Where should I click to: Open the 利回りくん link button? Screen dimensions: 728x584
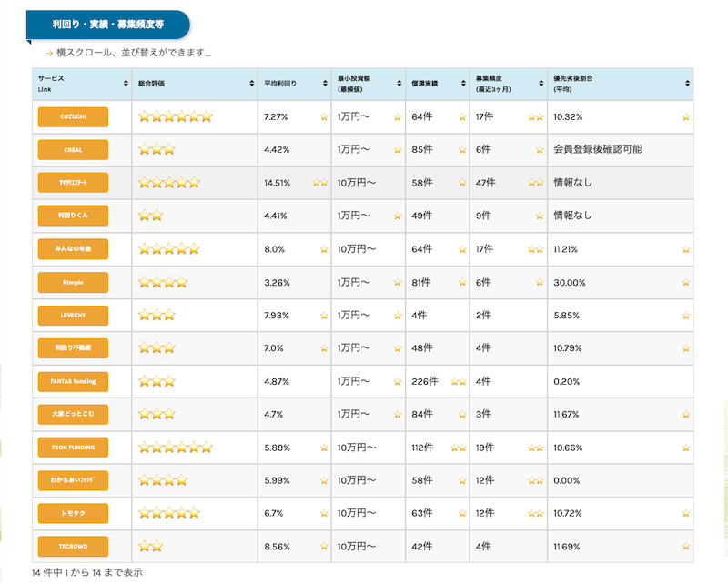pos(73,216)
